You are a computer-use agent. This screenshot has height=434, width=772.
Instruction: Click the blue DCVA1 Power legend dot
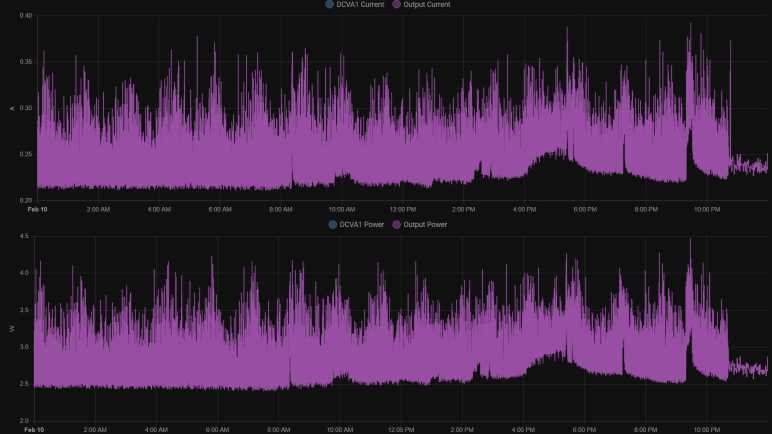[x=332, y=225]
